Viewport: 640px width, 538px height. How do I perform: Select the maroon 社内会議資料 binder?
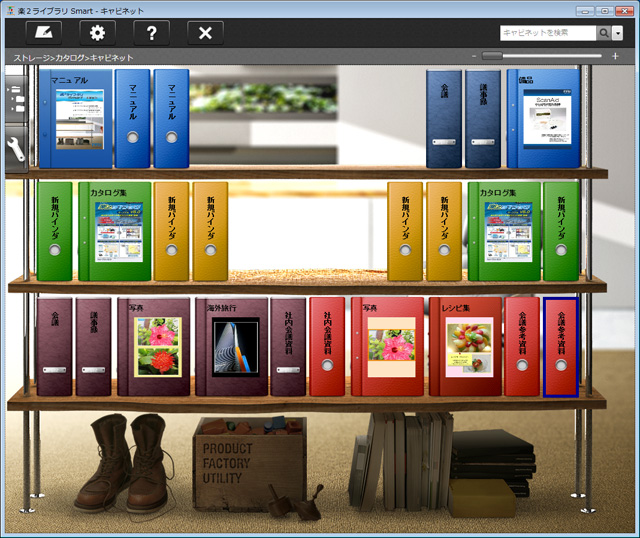tap(288, 347)
